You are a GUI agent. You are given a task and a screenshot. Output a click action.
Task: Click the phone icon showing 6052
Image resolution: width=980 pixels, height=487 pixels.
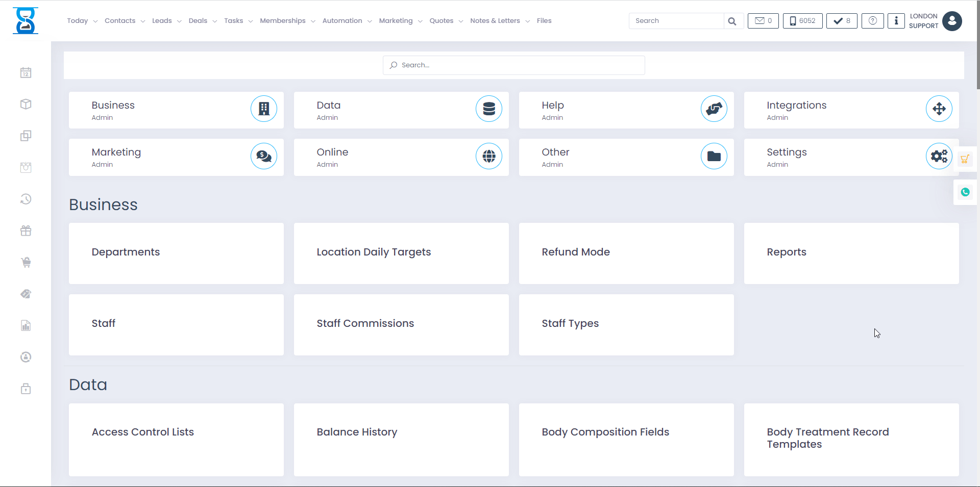(x=802, y=21)
